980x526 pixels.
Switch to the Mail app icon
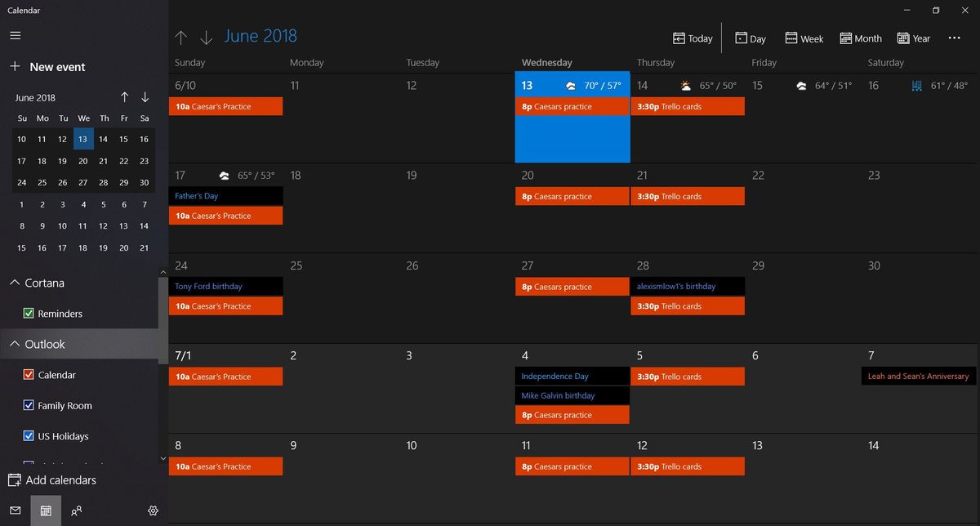point(15,510)
